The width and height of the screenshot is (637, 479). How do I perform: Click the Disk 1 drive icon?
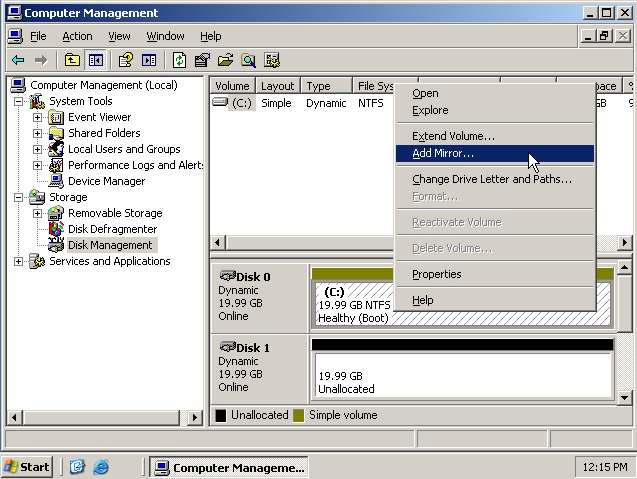(x=228, y=347)
